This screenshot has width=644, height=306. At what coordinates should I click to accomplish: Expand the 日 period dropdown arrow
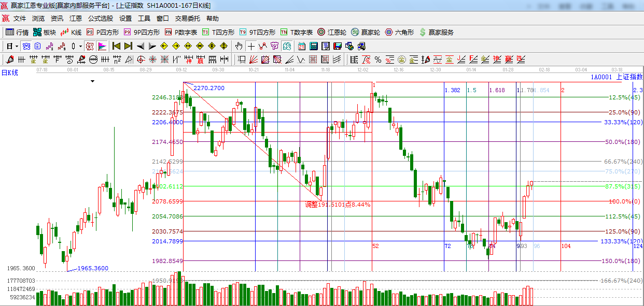pos(17,46)
